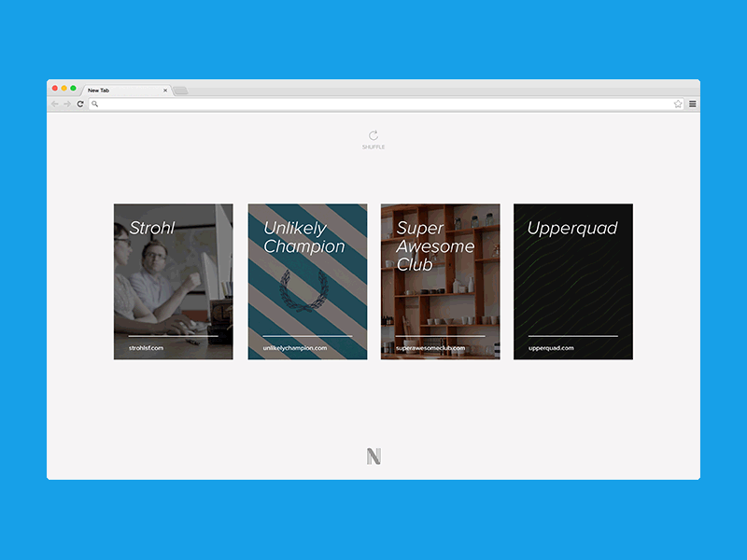Close the New Tab tab

point(165,90)
